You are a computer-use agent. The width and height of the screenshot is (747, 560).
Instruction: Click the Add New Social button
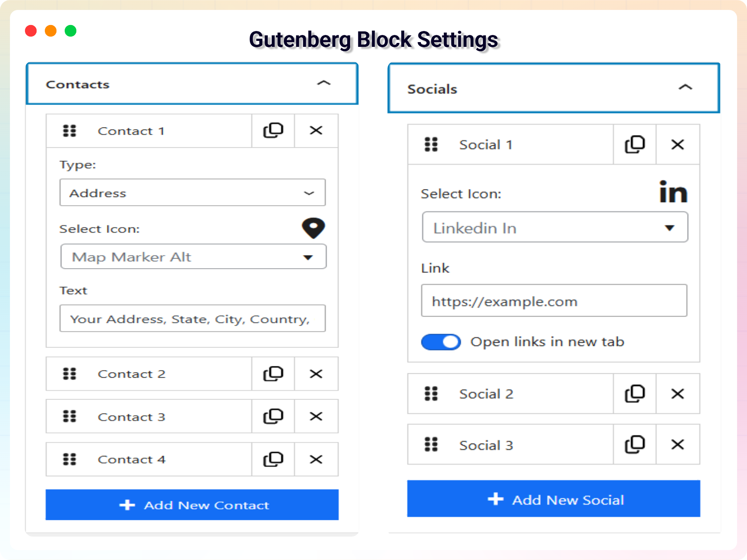553,499
